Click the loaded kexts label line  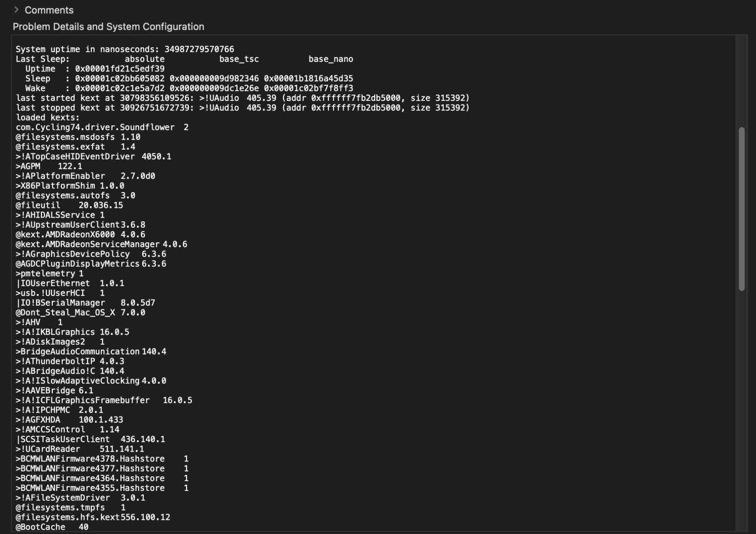(x=48, y=118)
